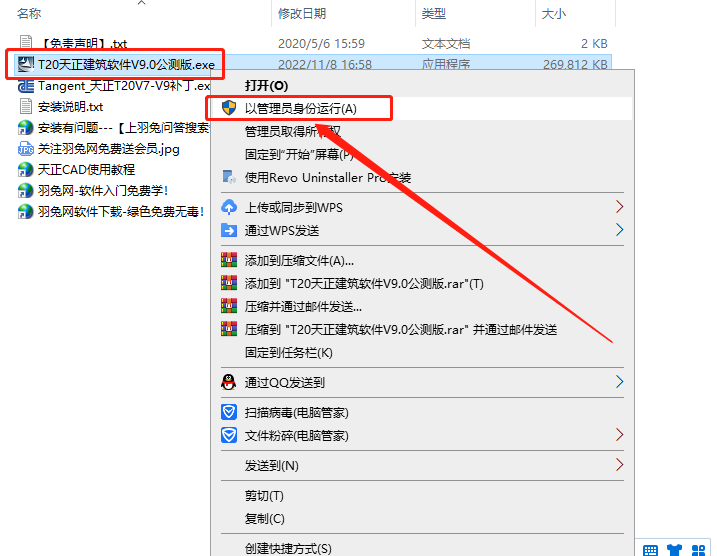The height and width of the screenshot is (556, 717).
Task: Expand the 上传或同步到WPS submenu arrow
Action: (x=619, y=207)
